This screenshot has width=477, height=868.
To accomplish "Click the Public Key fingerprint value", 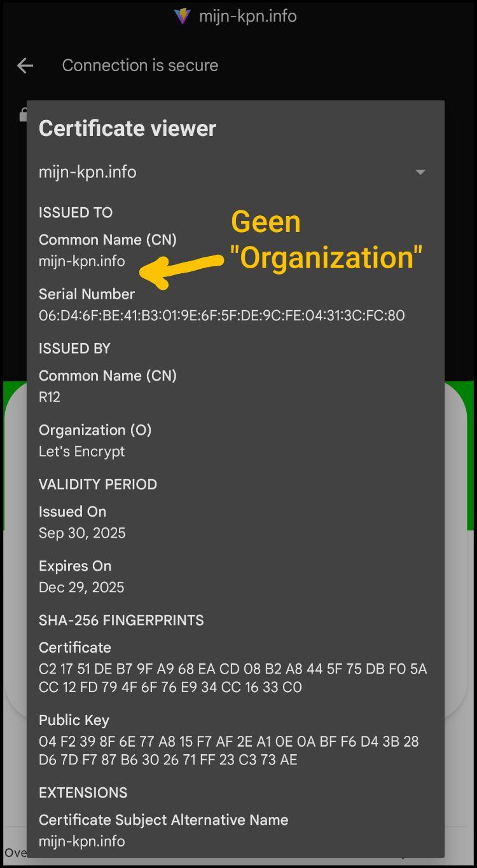I will click(x=228, y=750).
